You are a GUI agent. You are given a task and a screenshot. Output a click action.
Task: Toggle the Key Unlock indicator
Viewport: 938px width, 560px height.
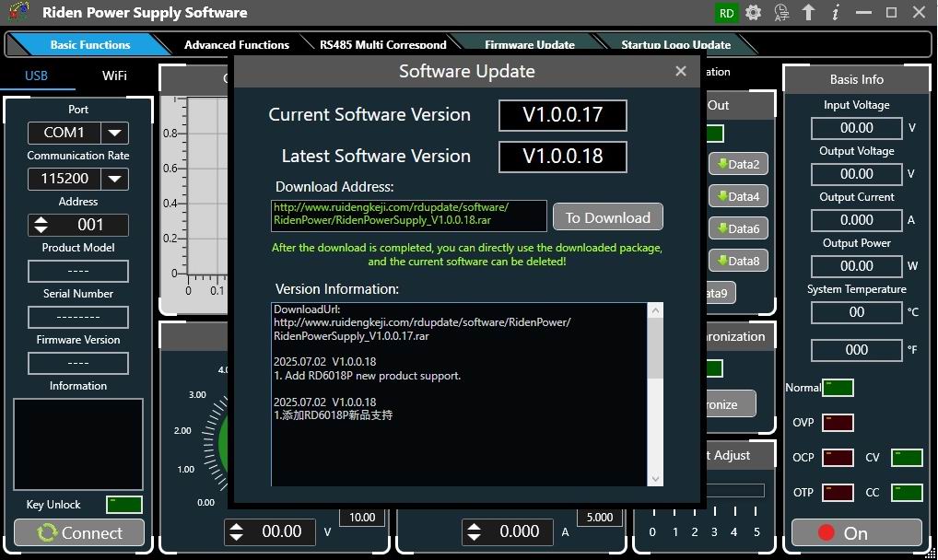click(123, 505)
